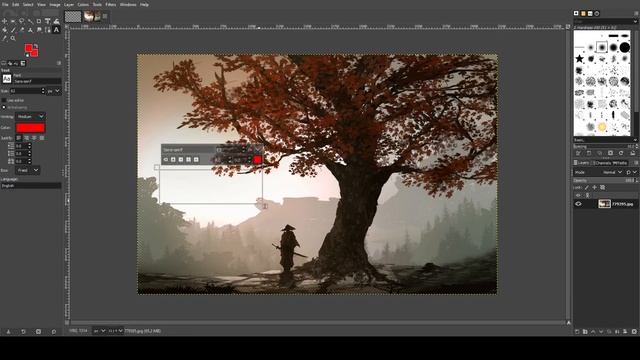This screenshot has width=640, height=360.
Task: Lock alpha channel of layer
Action: click(602, 187)
